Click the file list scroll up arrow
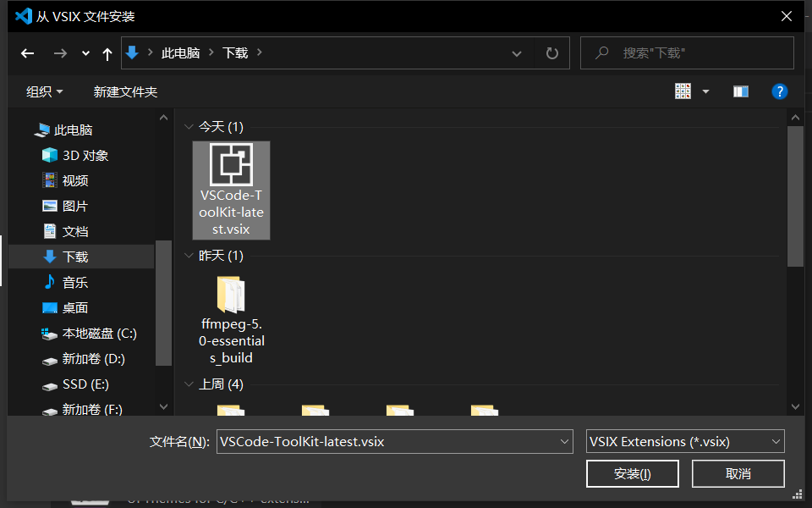 tap(795, 118)
